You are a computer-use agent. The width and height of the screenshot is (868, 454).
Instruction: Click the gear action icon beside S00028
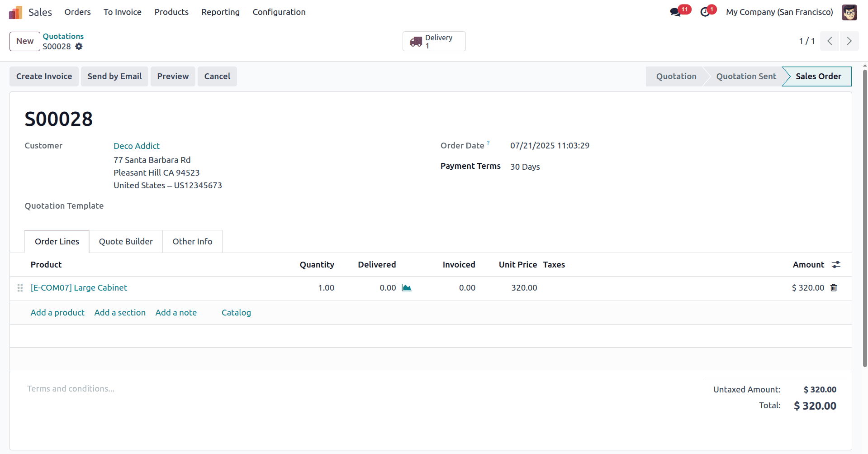(79, 47)
